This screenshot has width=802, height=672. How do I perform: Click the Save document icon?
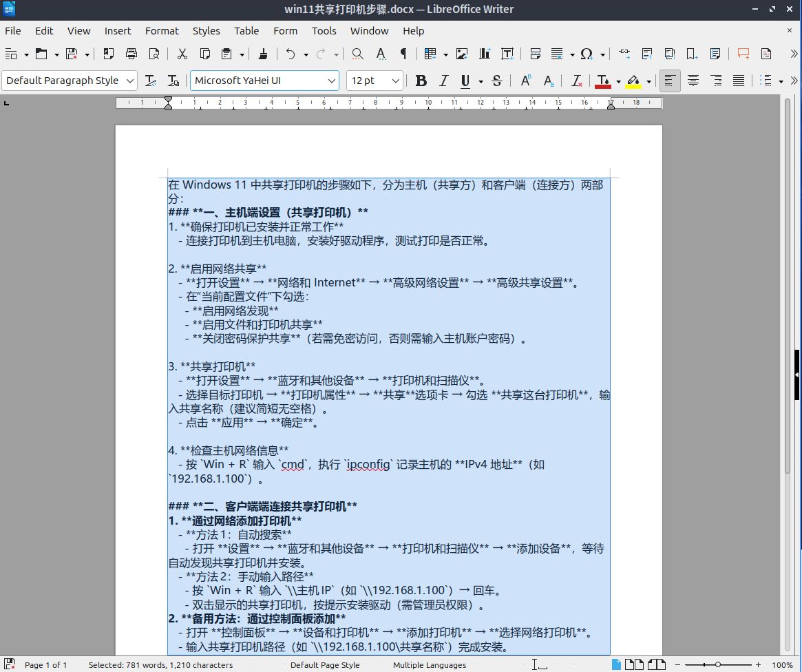click(72, 54)
